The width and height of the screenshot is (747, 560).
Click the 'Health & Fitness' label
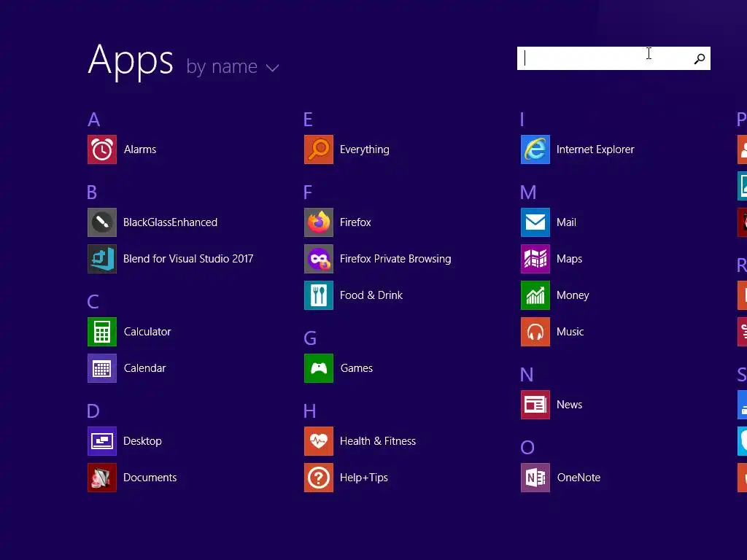click(378, 441)
